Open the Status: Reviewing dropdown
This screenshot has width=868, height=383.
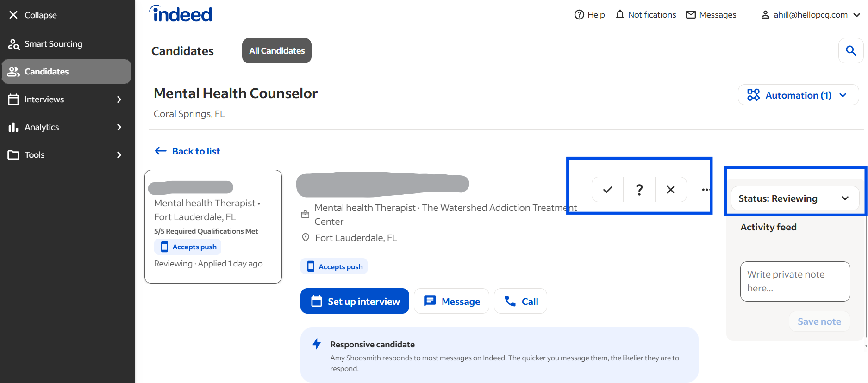click(794, 198)
